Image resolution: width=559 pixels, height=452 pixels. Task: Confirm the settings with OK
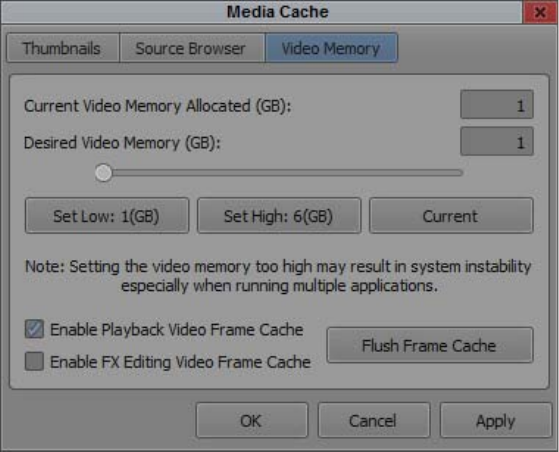coord(252,420)
